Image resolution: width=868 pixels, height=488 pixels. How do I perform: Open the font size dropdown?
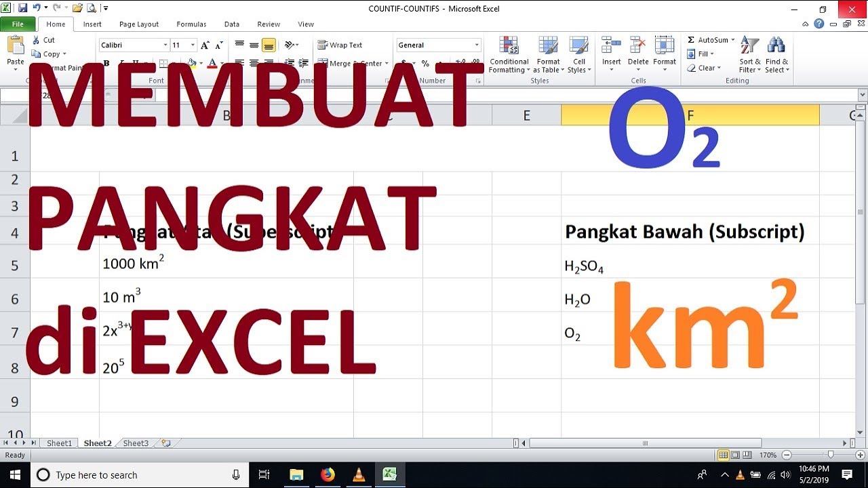pos(193,45)
